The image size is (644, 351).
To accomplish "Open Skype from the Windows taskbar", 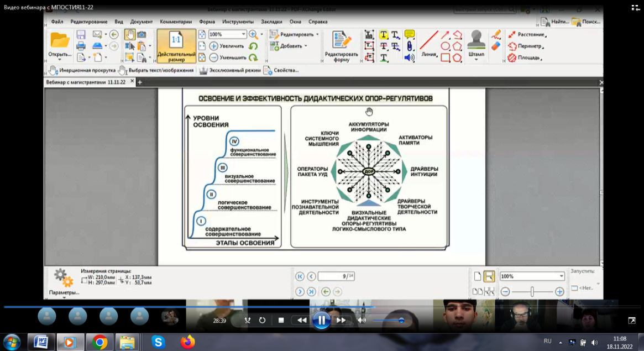I will (158, 342).
